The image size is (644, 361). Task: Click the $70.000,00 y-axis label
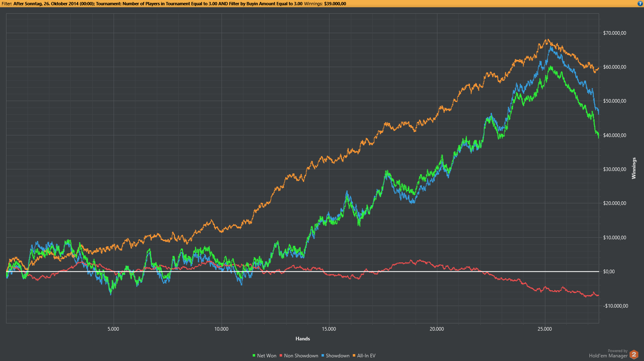pyautogui.click(x=614, y=33)
